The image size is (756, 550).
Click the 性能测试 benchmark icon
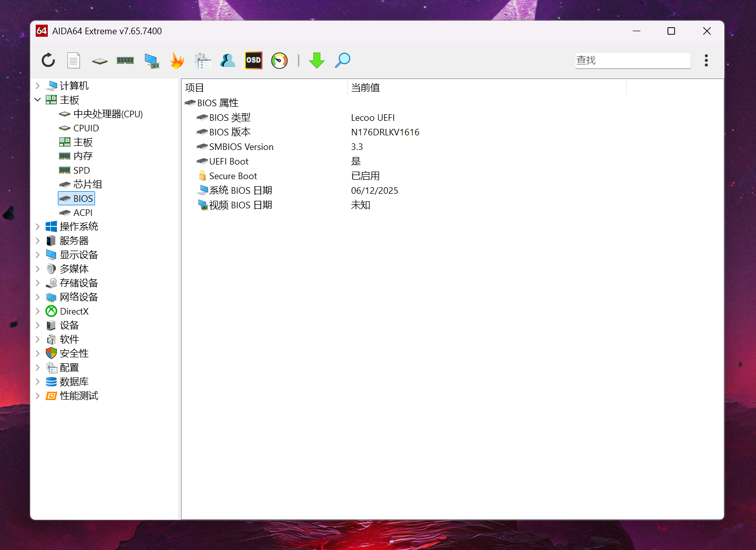click(51, 396)
